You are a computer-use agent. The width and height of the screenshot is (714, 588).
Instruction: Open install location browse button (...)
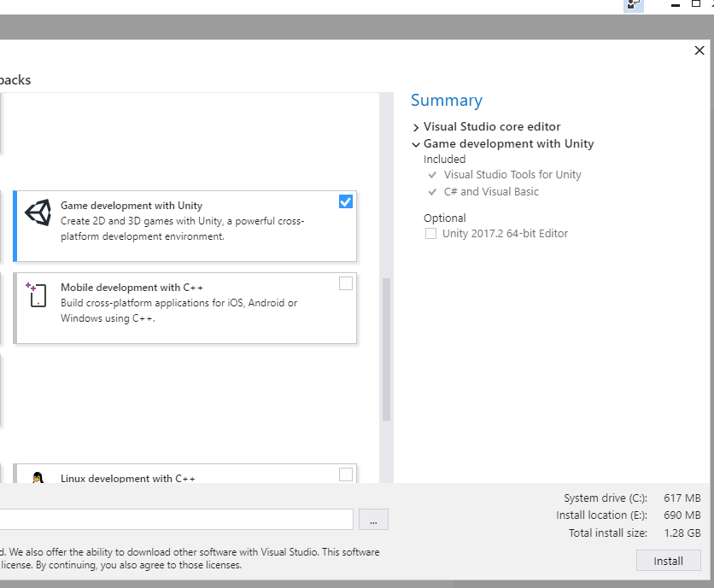coord(373,519)
